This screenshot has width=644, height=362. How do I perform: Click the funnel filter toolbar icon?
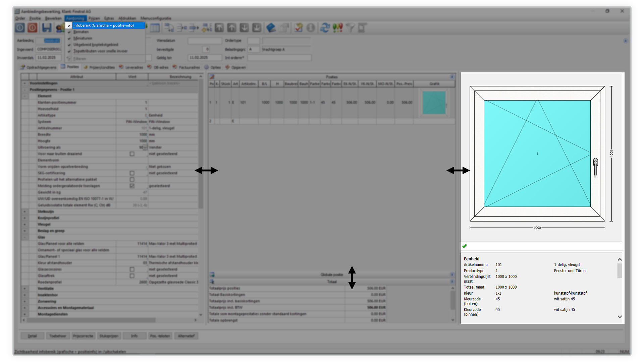point(350,27)
